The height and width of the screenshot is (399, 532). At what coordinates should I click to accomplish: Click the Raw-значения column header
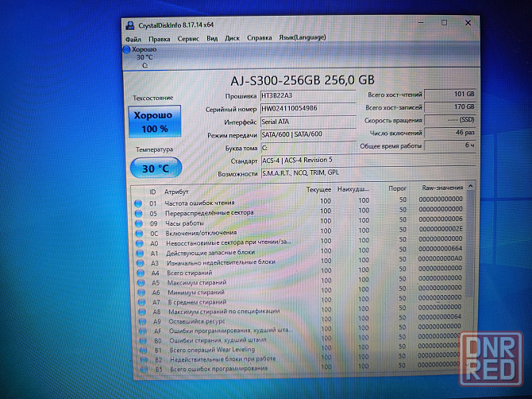pos(442,188)
